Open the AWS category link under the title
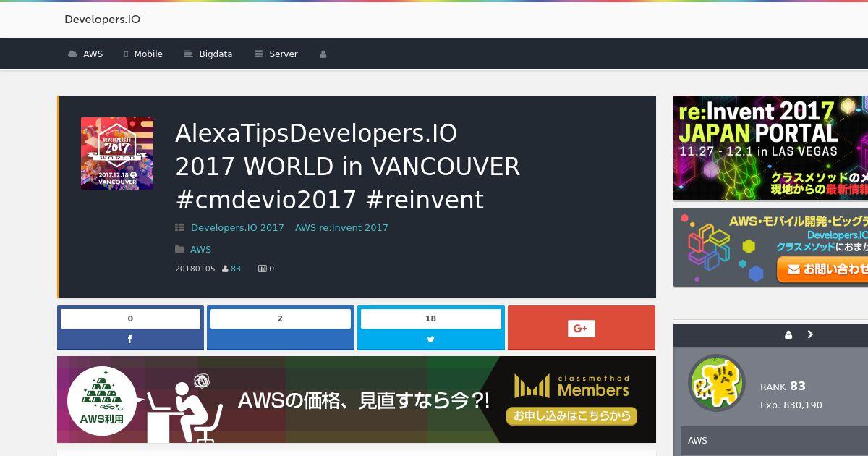The image size is (868, 456). (200, 249)
